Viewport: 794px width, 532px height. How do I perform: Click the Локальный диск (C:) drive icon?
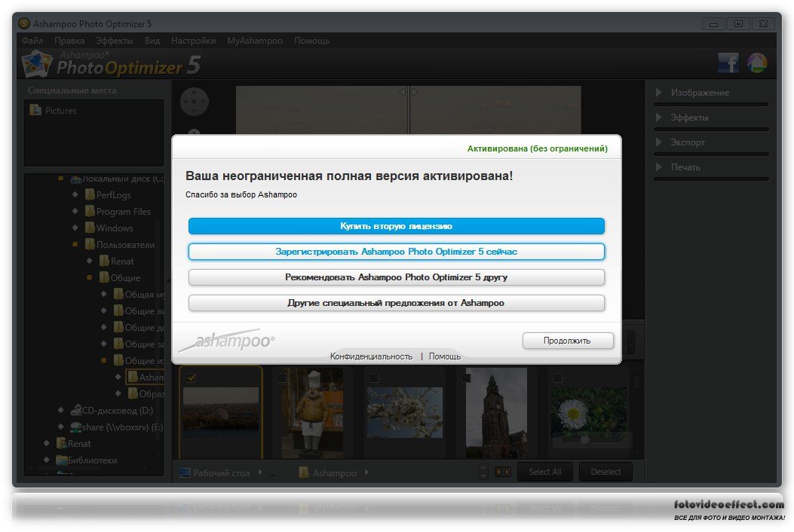pyautogui.click(x=75, y=179)
